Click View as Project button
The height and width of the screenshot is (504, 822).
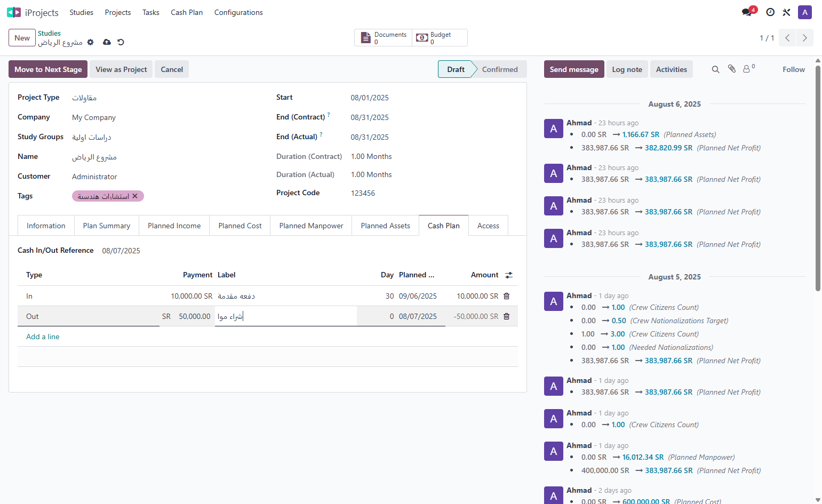tap(121, 69)
